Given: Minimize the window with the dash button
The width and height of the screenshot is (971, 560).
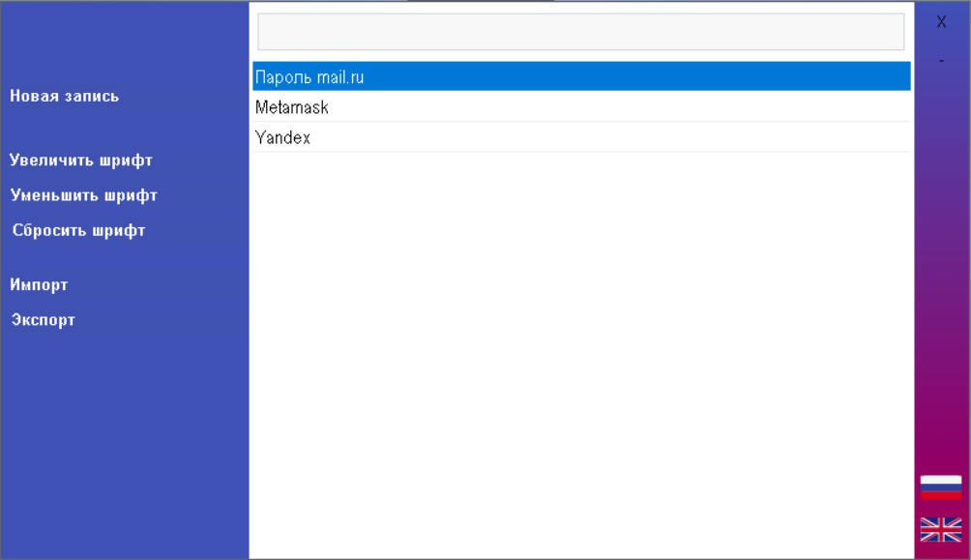Looking at the screenshot, I should [x=941, y=61].
